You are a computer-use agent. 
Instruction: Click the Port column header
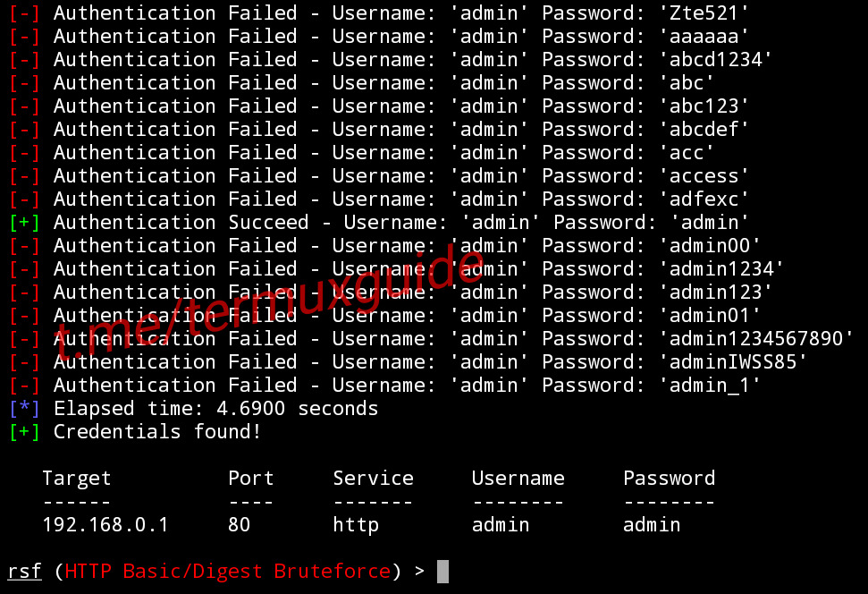click(250, 479)
